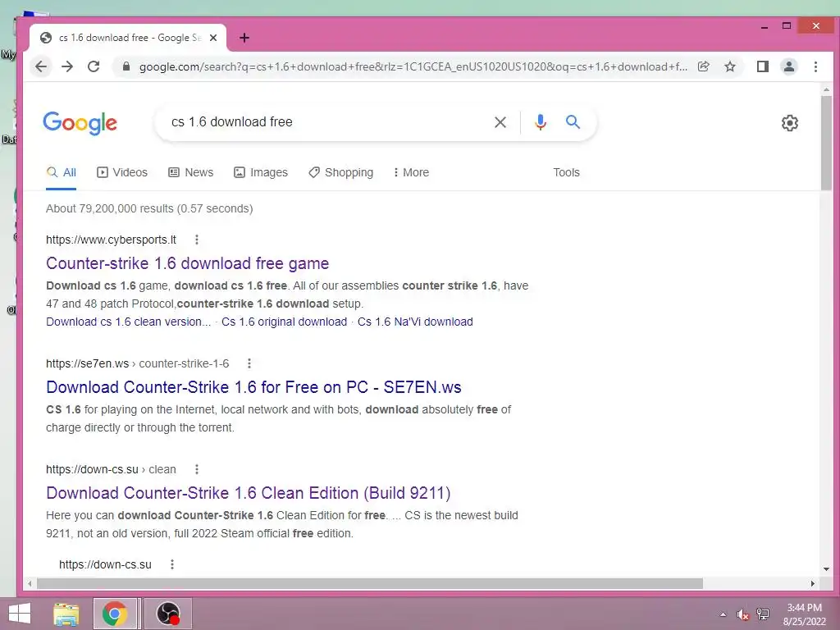The height and width of the screenshot is (630, 840).
Task: Click the horizontal scrollbar thumb
Action: (370, 583)
